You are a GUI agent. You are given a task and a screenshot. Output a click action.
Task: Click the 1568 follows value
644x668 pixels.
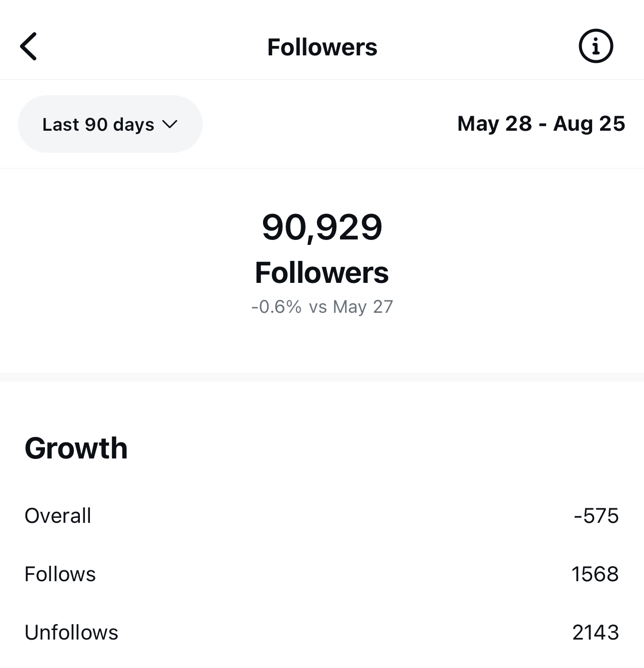coord(595,574)
